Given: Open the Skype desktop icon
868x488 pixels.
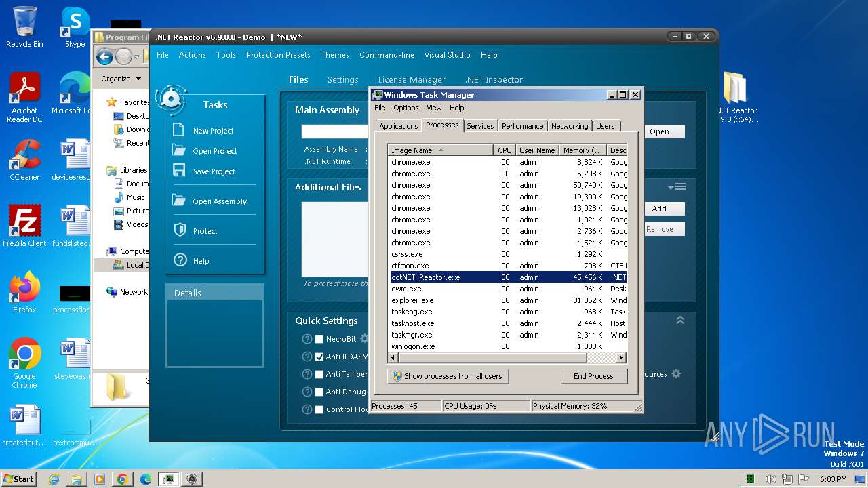Looking at the screenshot, I should [75, 27].
